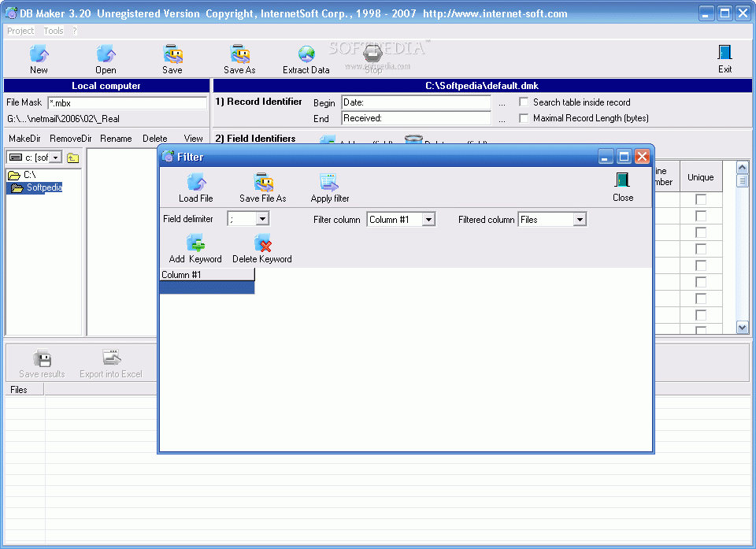
Task: Tick the seventh Unique column checkbox
Action: pos(701,299)
